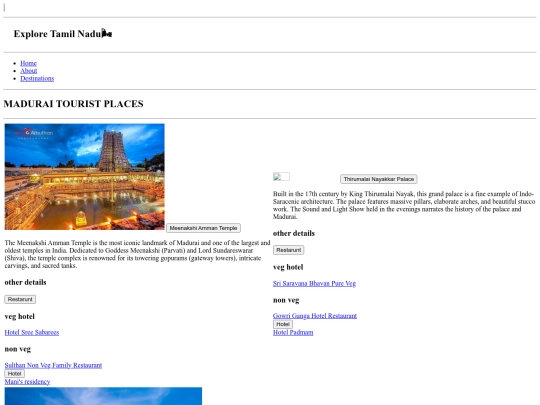Click the Hotel button above Hotel Padmam
540x405 pixels.
[283, 324]
